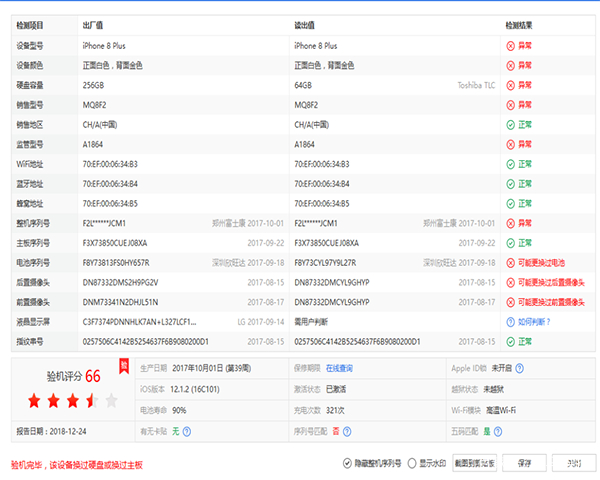The height and width of the screenshot is (480, 600).
Task: Click the help icon next to Apple ID锁
Action: (x=519, y=368)
